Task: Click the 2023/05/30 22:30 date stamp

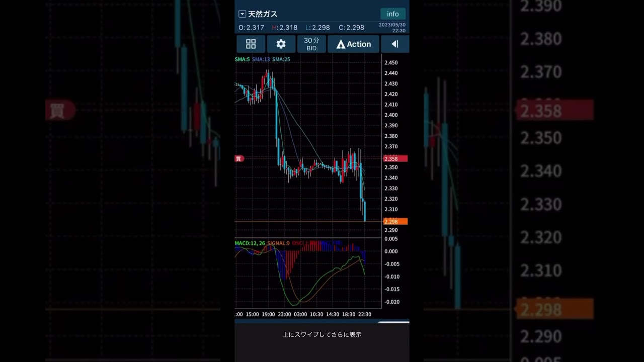Action: pyautogui.click(x=392, y=27)
